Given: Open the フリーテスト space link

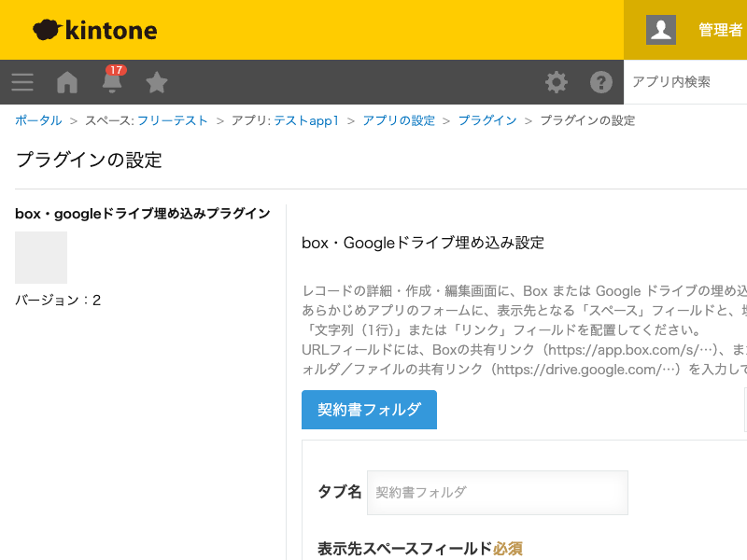Looking at the screenshot, I should 173,120.
